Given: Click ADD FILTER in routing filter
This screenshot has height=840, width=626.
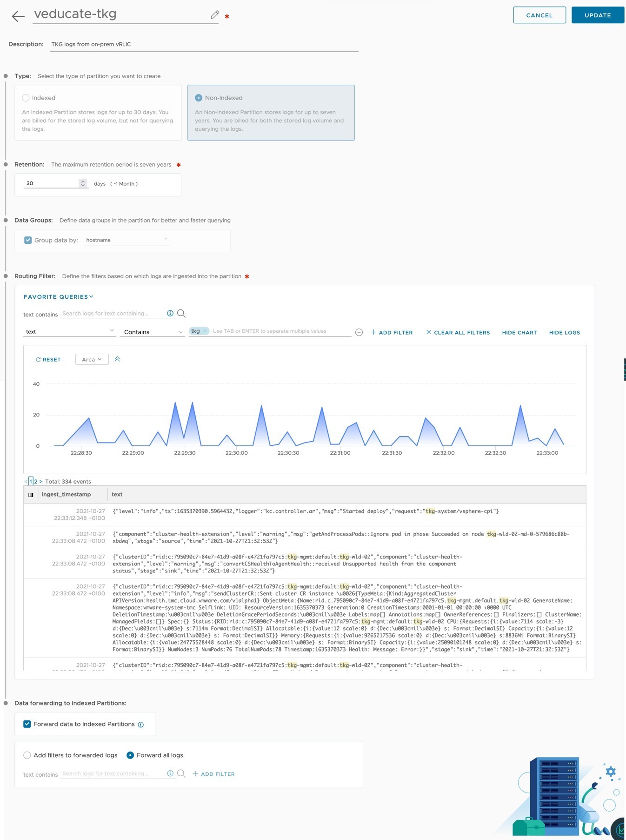Looking at the screenshot, I should tap(392, 332).
